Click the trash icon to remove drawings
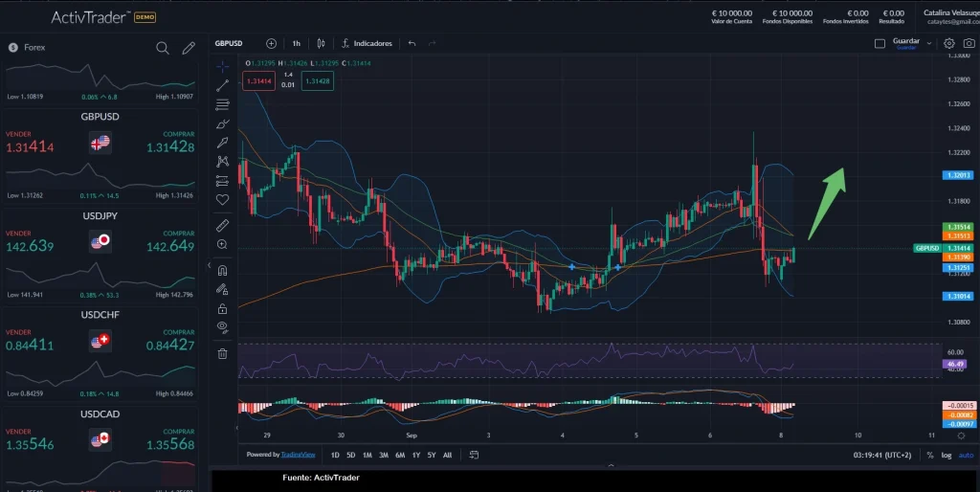The width and height of the screenshot is (980, 492). [222, 353]
